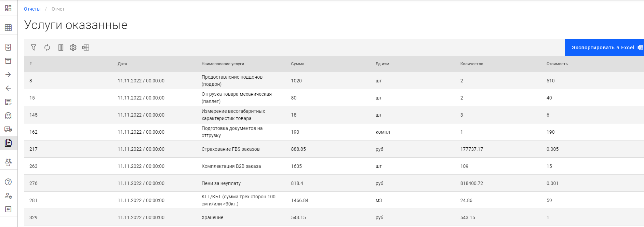Click the cost value 0.005
Screen dimensions: 644x227
tap(553, 149)
